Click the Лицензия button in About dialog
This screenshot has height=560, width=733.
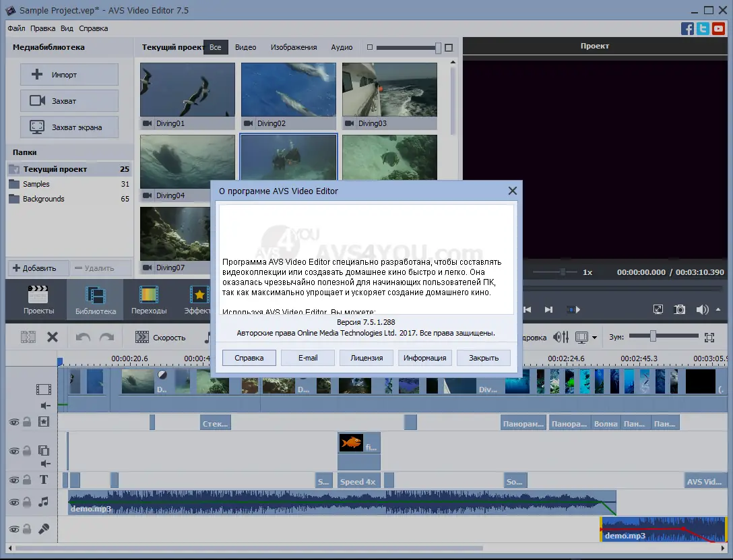[x=366, y=358]
